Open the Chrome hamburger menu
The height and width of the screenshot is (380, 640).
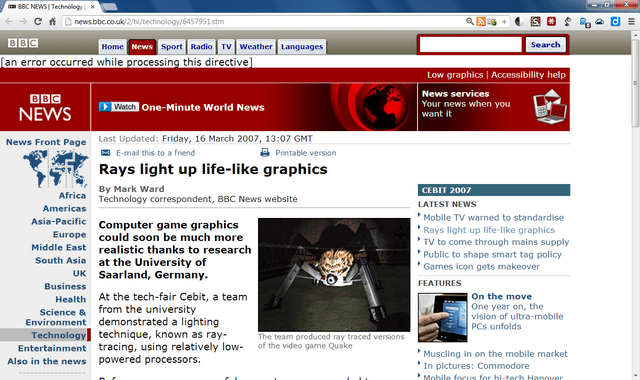631,22
